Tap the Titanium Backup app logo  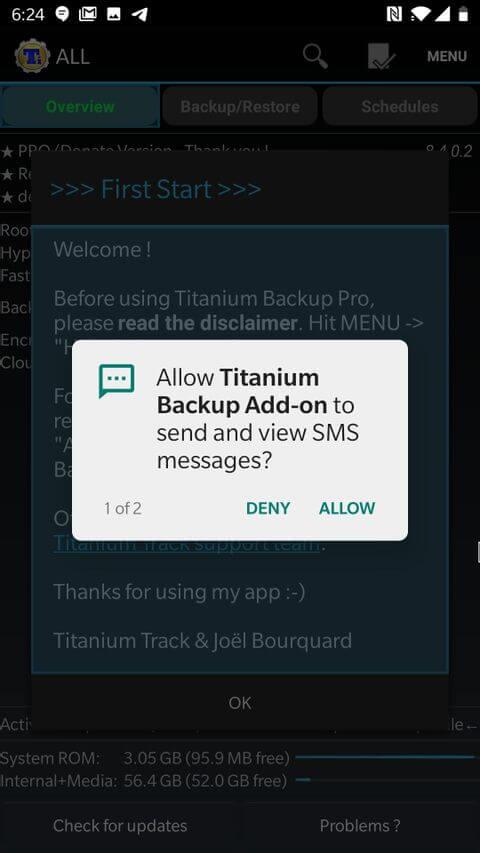[32, 56]
